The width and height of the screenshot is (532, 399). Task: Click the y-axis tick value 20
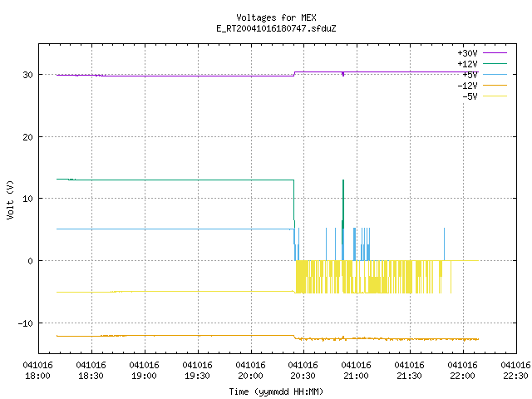click(x=27, y=137)
